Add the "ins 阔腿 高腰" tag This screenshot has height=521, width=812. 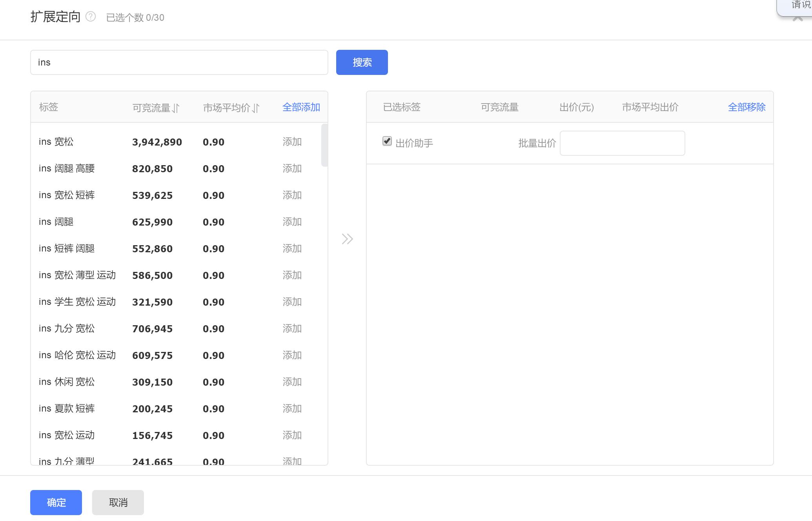(x=292, y=168)
